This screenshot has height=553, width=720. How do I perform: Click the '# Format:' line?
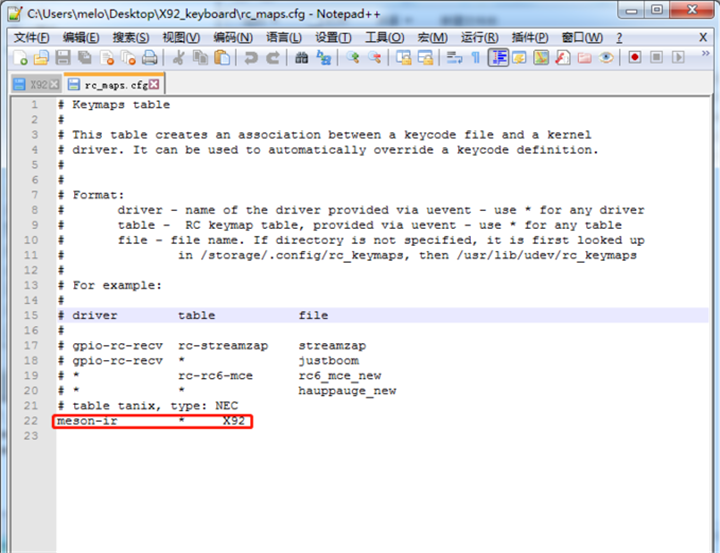91,195
